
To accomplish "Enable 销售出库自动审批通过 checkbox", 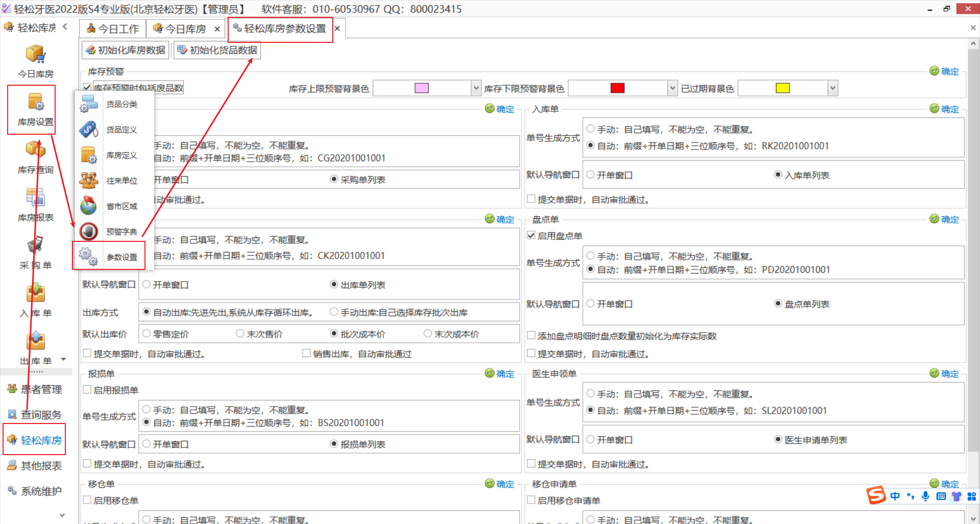I will [x=306, y=354].
